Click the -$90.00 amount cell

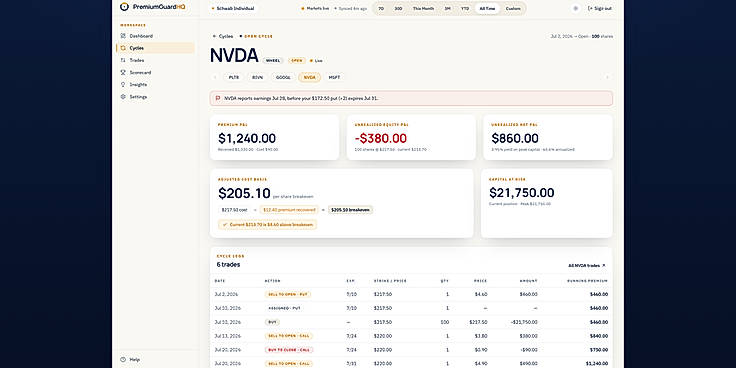coord(529,350)
